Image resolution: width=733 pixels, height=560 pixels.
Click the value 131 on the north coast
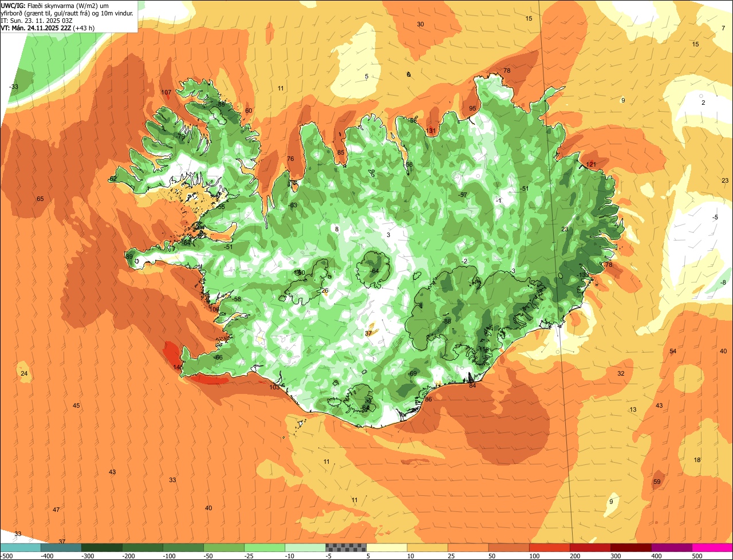coord(431,131)
